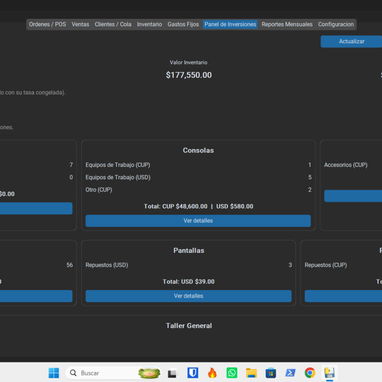Select the active floppy-disk app taskbar icon

(329, 373)
